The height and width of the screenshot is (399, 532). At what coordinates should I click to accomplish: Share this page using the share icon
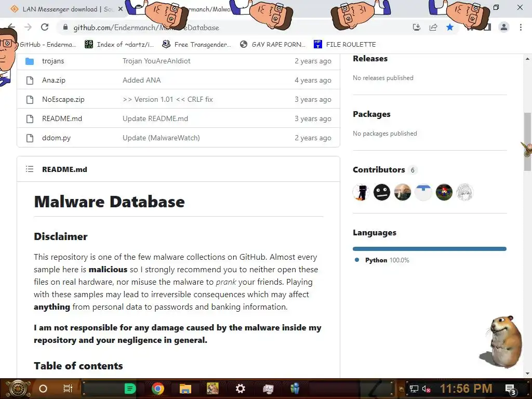433,28
